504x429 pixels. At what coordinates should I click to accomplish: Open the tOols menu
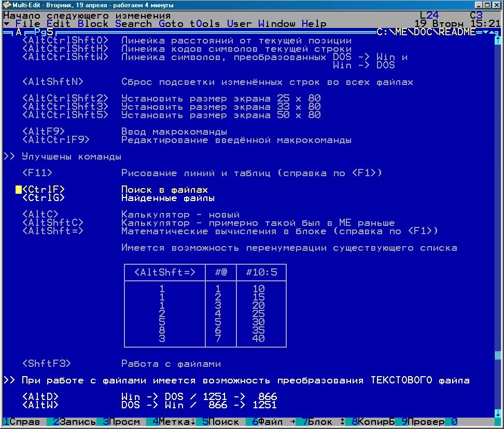[205, 24]
